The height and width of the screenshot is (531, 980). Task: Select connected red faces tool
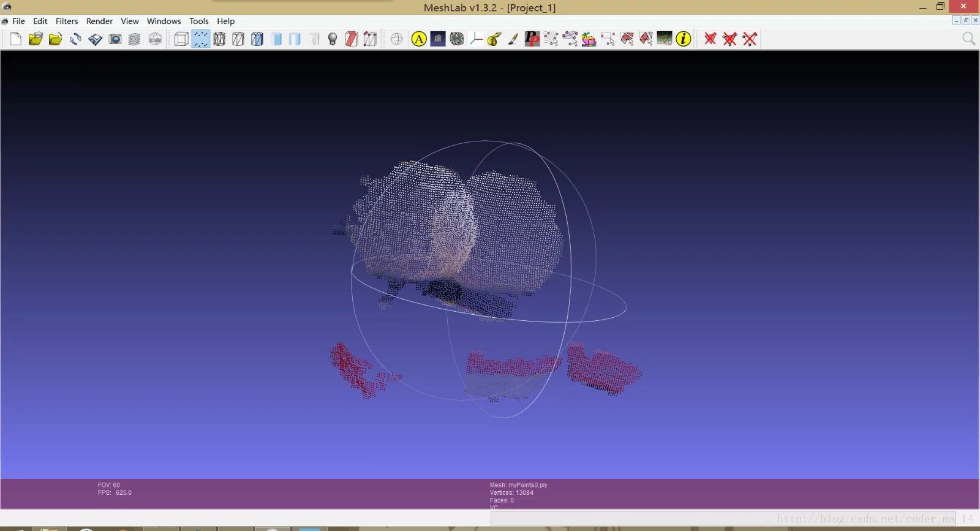(646, 39)
